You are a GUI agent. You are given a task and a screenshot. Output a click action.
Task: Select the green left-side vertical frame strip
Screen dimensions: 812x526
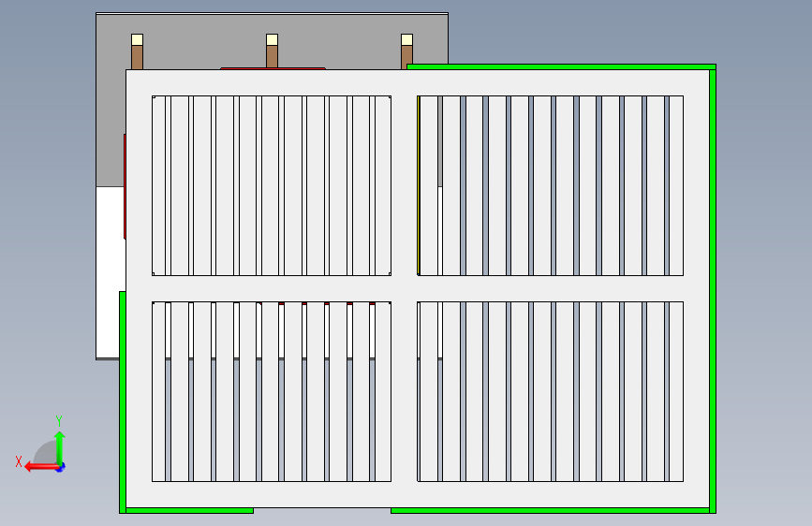coord(123,402)
